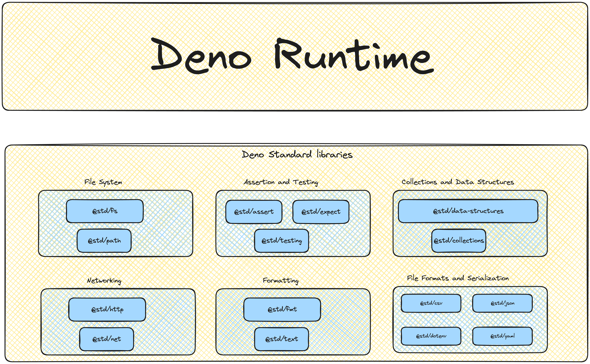Screen dimensions: 590x364
Task: Select the @std/net box
Action: pos(107,339)
